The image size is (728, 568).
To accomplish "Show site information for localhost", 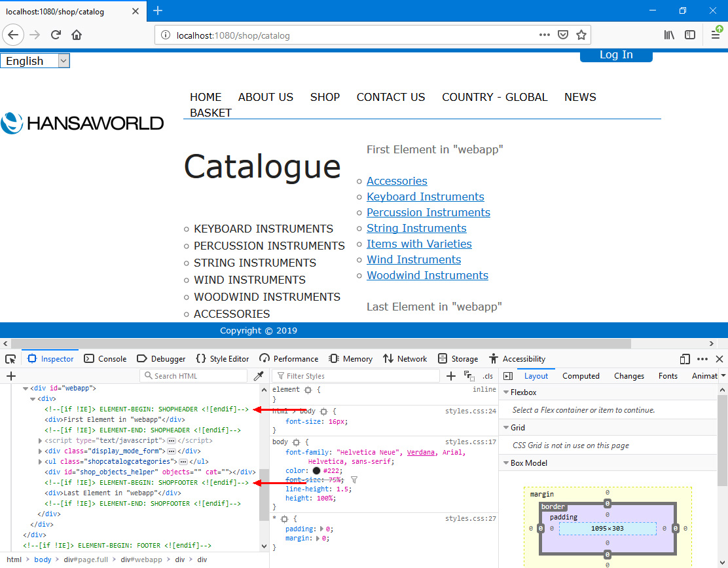I will [165, 35].
